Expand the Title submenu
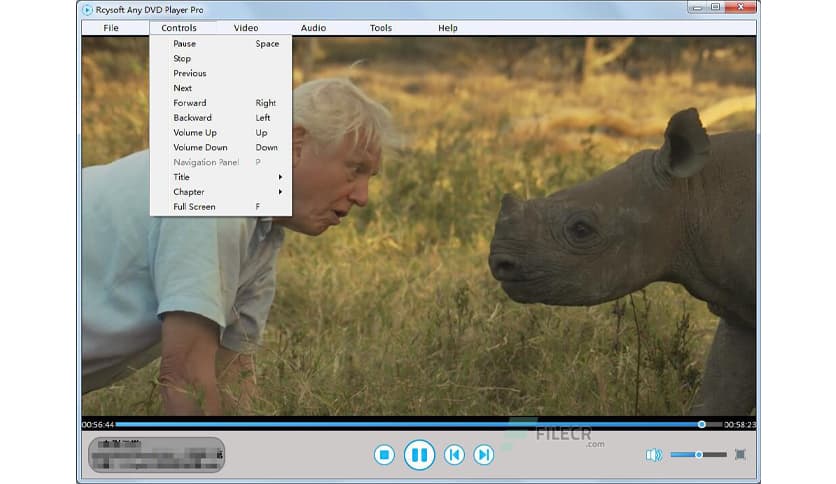Viewport: 836px width, 484px height. click(x=221, y=177)
